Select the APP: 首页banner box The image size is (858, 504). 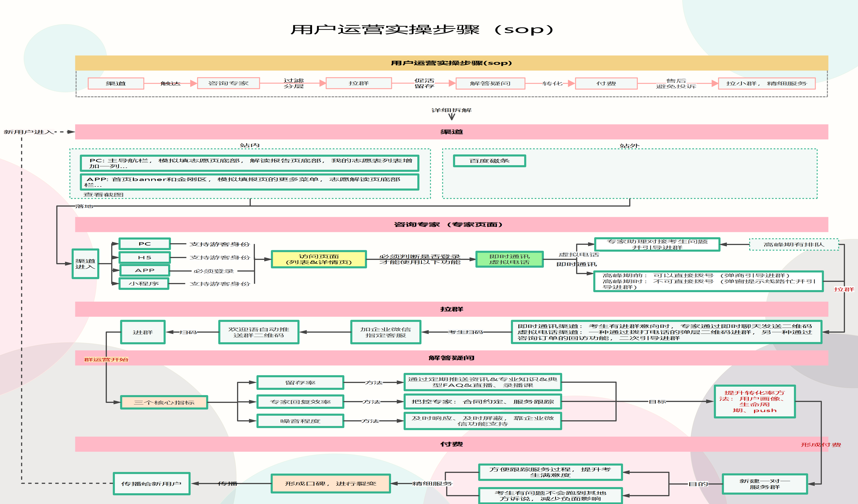tap(250, 182)
